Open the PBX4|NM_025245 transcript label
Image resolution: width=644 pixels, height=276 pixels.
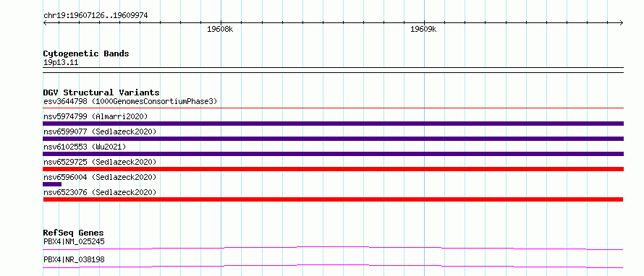point(74,241)
